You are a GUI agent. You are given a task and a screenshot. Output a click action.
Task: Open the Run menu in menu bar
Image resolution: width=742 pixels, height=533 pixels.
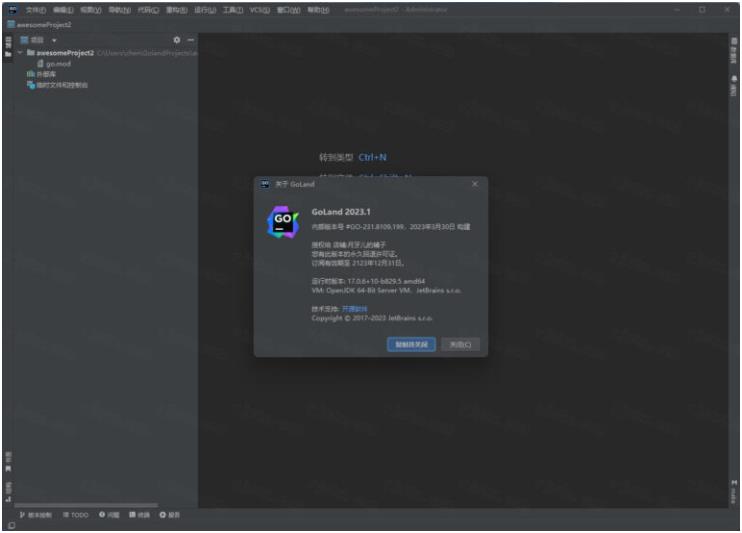(x=205, y=10)
